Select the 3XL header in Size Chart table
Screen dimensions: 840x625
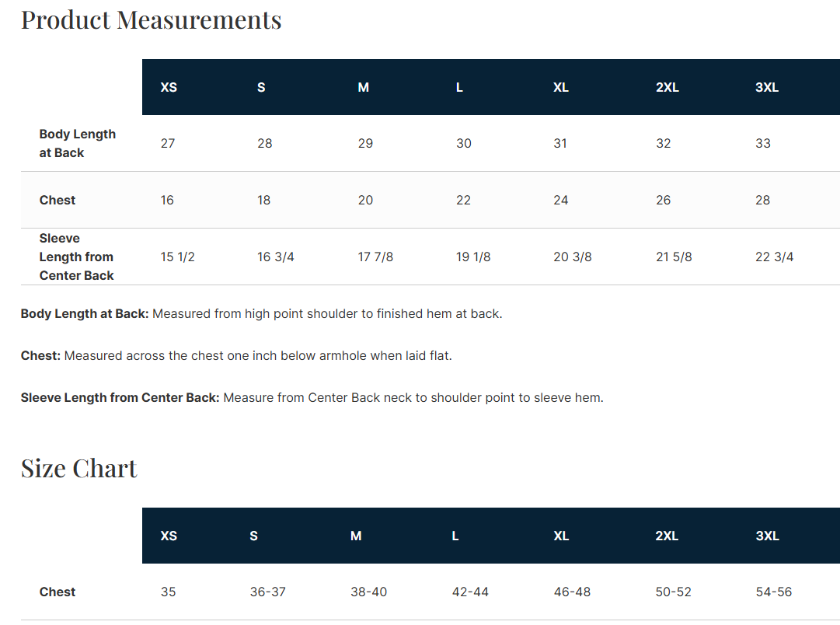coord(767,536)
